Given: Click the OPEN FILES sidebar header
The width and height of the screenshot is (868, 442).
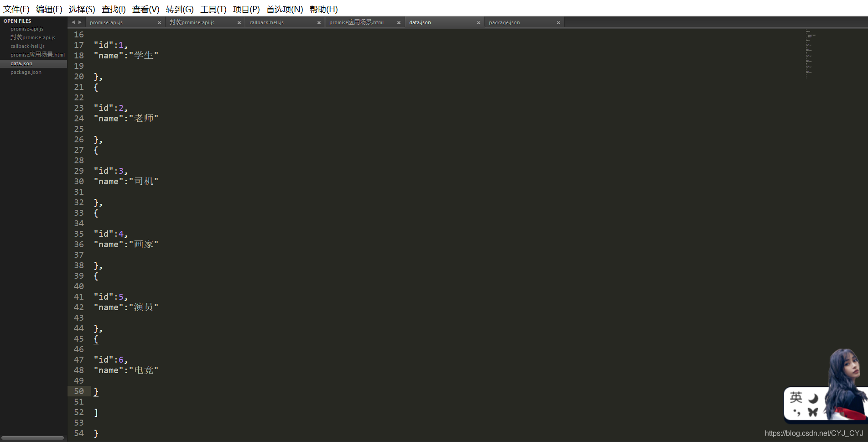Looking at the screenshot, I should (17, 21).
